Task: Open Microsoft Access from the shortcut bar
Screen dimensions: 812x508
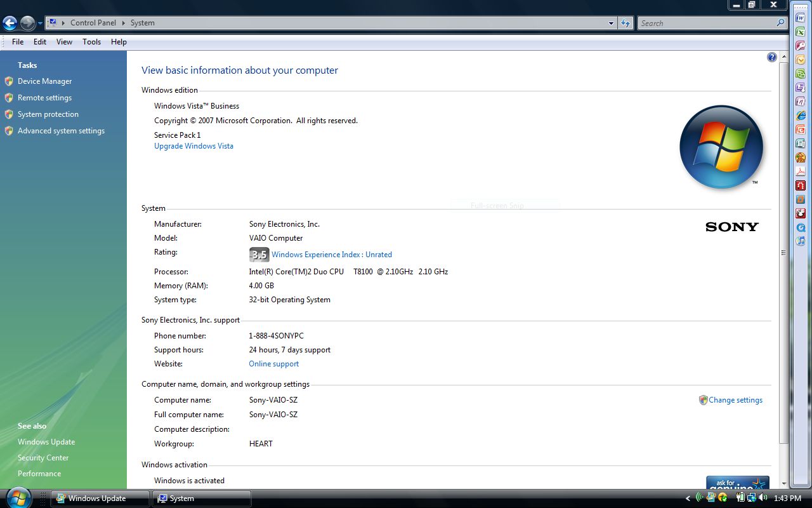Action: point(801,46)
